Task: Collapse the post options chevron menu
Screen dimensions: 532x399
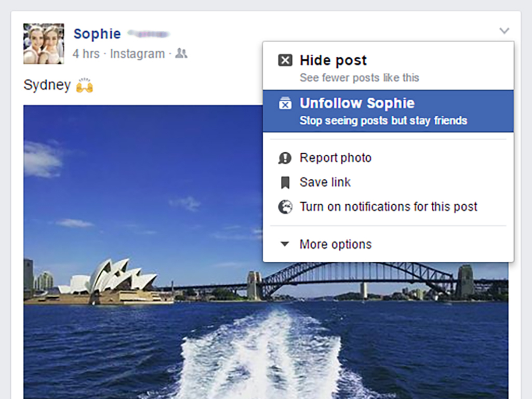Action: point(504,31)
